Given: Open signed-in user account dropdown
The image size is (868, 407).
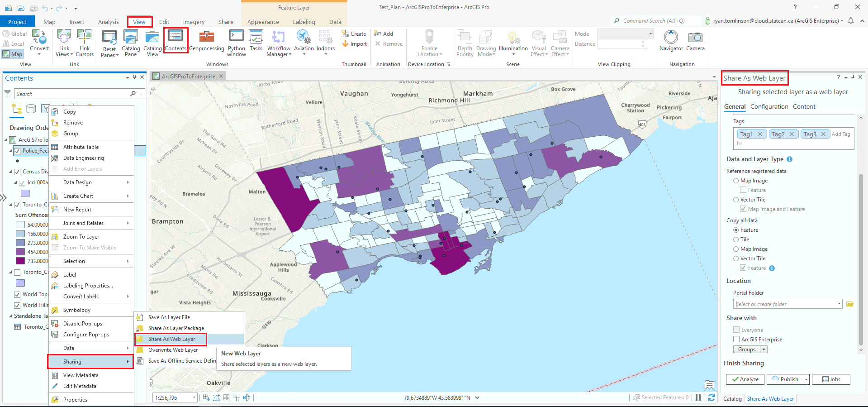Looking at the screenshot, I should pos(842,21).
